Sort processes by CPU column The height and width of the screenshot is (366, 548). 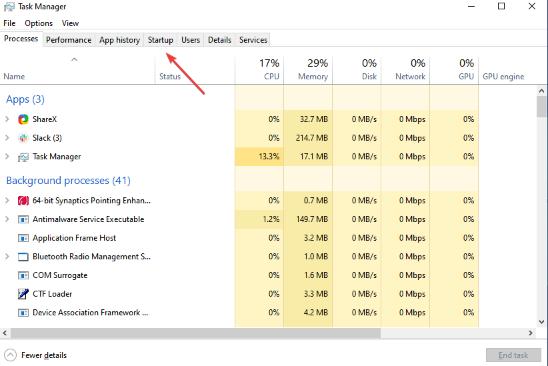[x=259, y=70]
